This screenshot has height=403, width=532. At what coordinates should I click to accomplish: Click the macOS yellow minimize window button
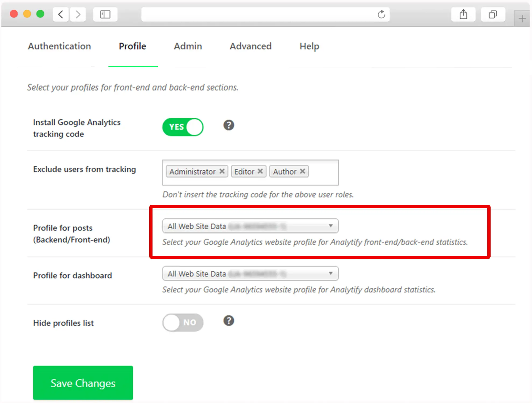click(x=27, y=14)
